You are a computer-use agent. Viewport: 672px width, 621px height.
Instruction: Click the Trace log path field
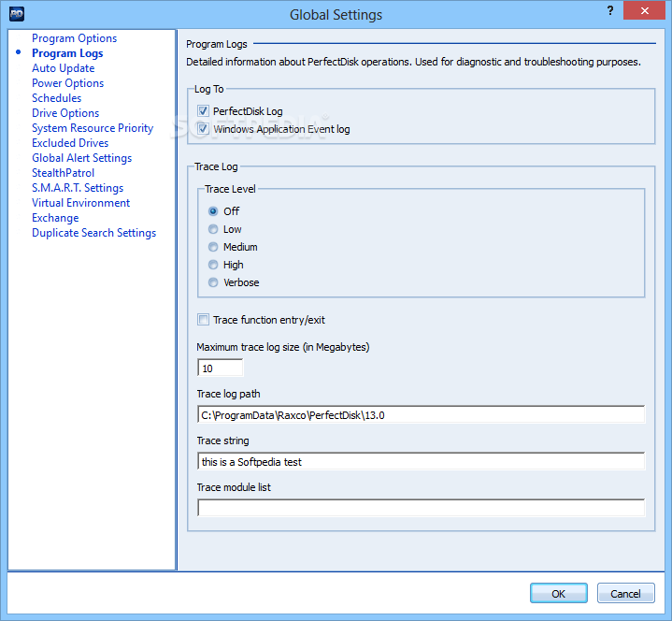(421, 414)
